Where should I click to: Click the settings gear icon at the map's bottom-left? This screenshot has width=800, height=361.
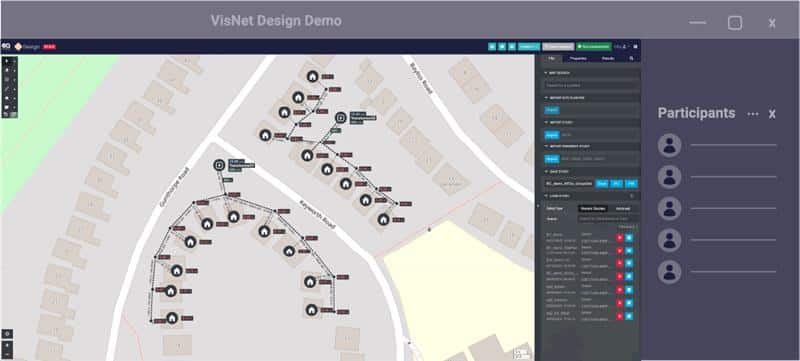(x=7, y=334)
